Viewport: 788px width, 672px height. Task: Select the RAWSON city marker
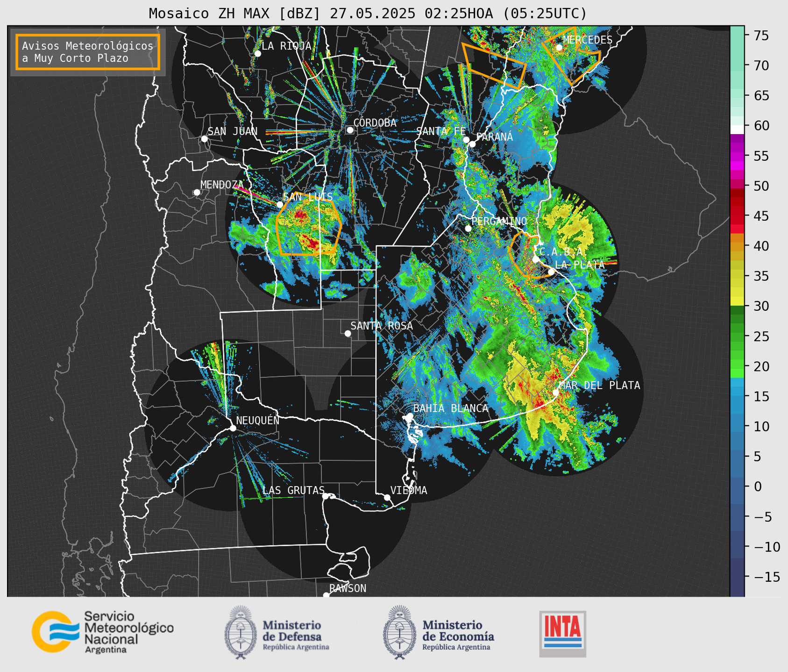326,595
